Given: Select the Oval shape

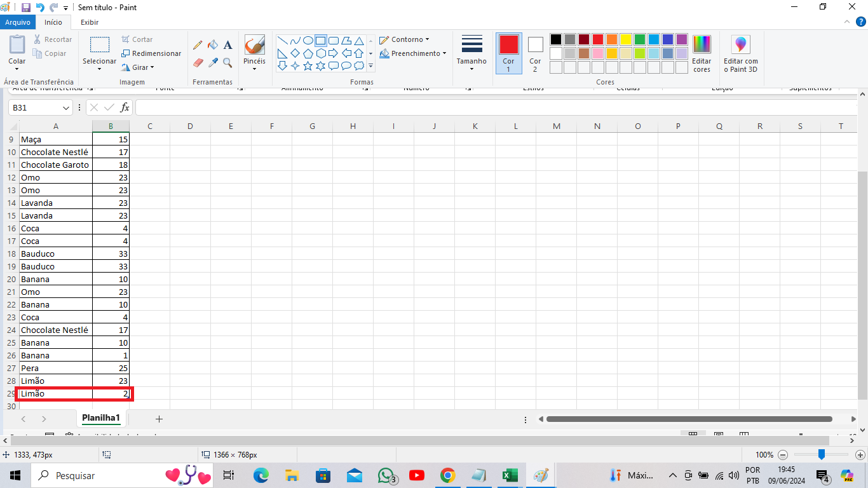Looking at the screenshot, I should [308, 41].
